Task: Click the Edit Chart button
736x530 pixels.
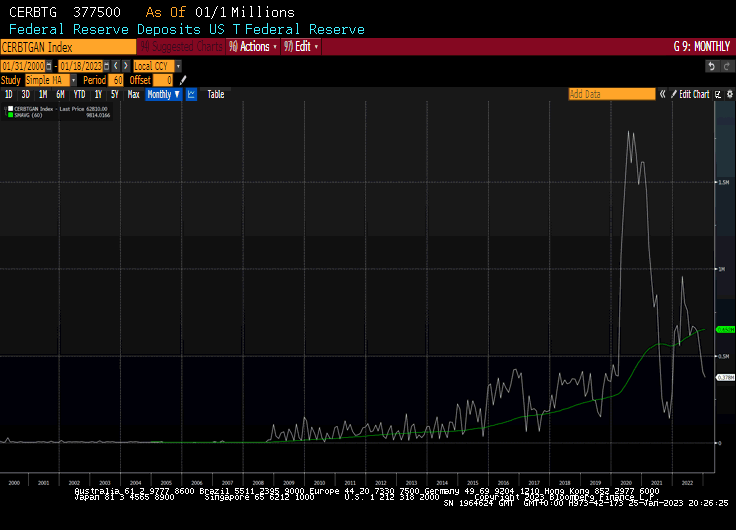Action: point(691,94)
